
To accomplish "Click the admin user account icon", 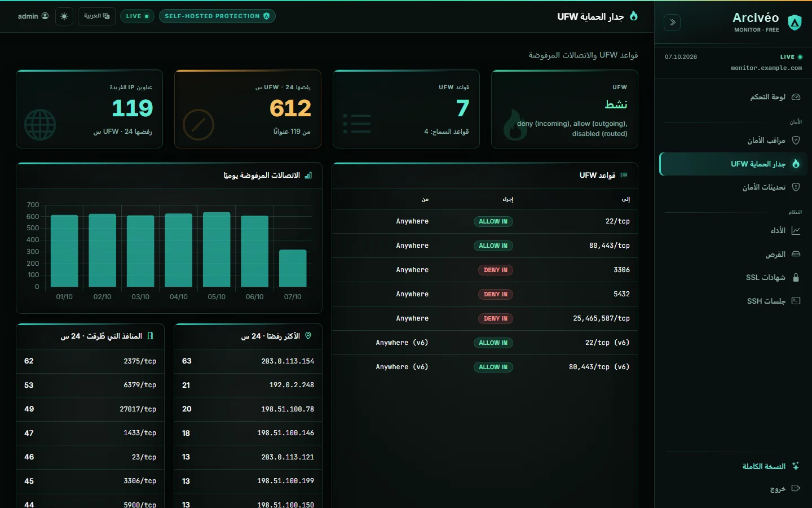I will point(45,16).
